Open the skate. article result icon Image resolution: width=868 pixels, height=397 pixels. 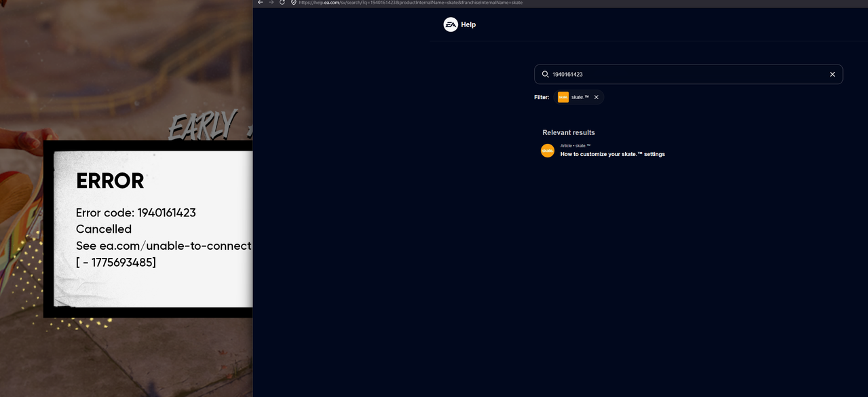tap(548, 151)
